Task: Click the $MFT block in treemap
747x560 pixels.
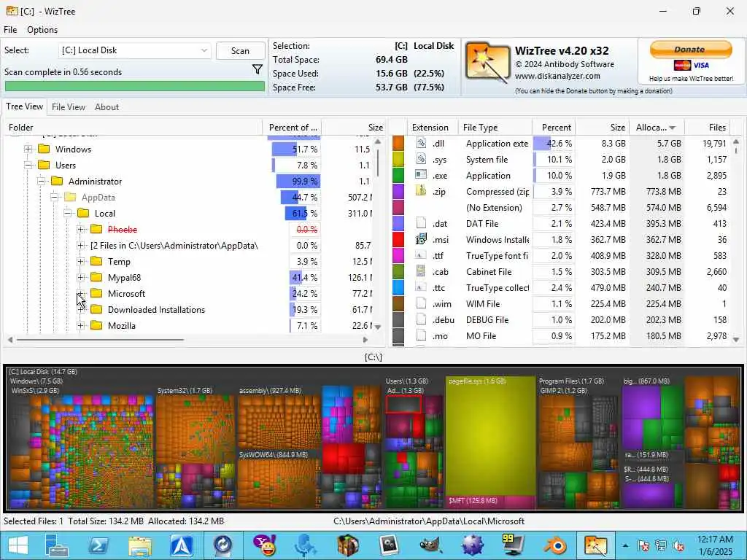Action: (x=490, y=502)
